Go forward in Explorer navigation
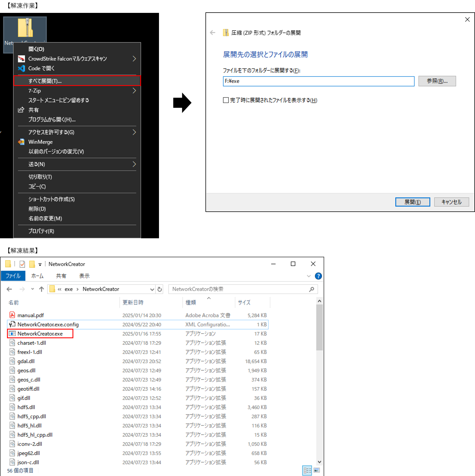This screenshot has width=475, height=476. click(22, 289)
